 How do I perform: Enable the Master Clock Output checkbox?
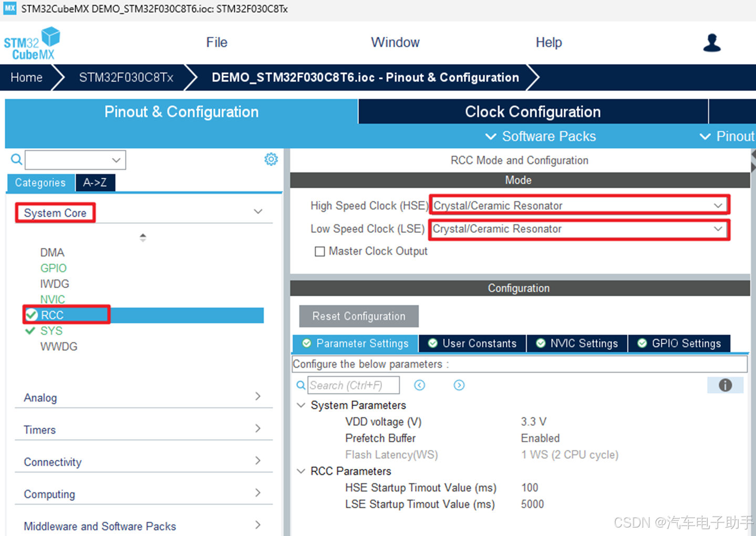tap(320, 251)
